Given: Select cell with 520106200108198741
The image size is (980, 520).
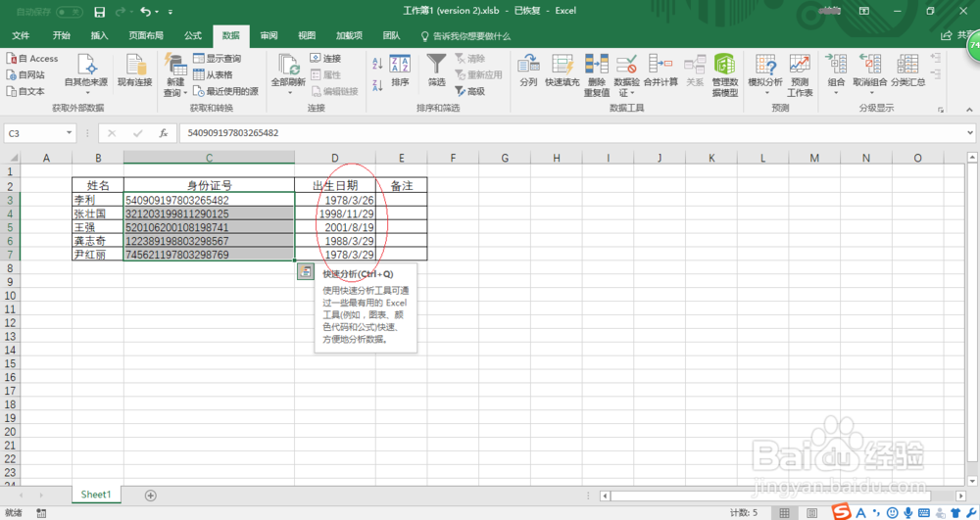Looking at the screenshot, I should click(209, 227).
